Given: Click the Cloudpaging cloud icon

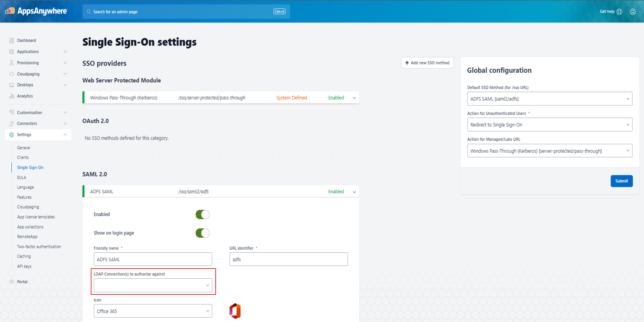Looking at the screenshot, I should click(12, 74).
